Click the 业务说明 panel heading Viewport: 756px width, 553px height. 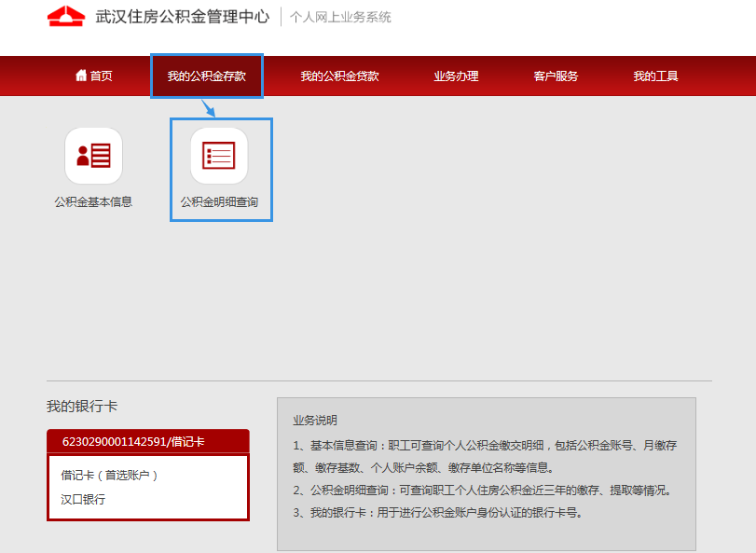(315, 421)
